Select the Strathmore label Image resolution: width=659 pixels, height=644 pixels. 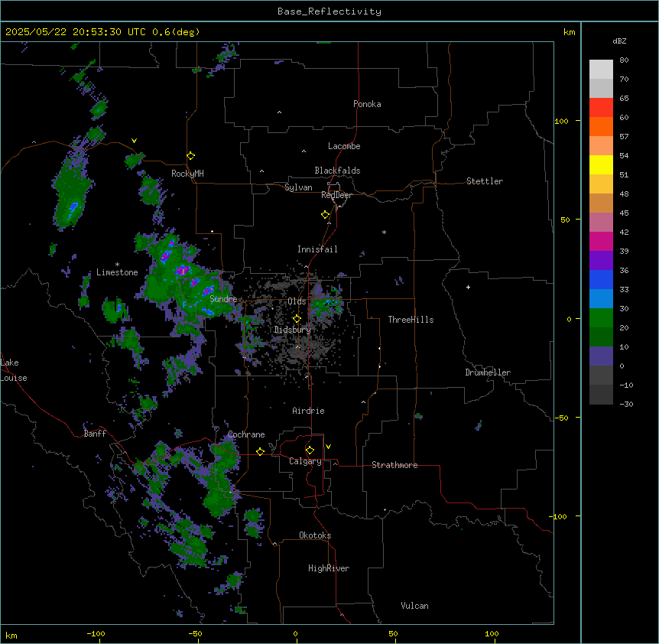point(394,465)
